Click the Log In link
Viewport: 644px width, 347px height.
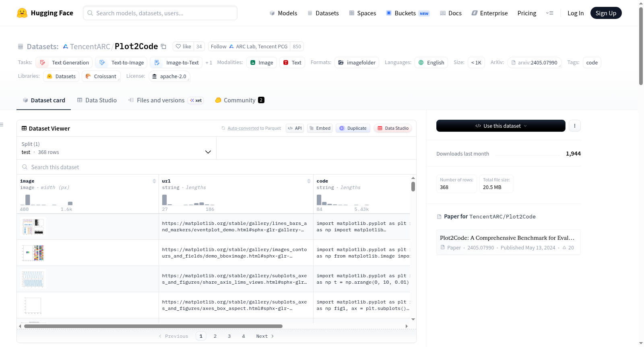tap(576, 13)
